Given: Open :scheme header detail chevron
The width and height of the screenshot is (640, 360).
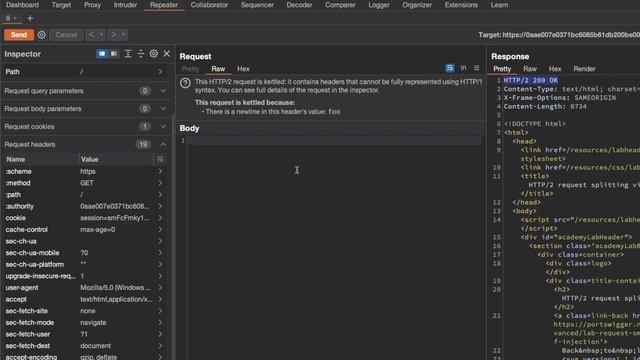Looking at the screenshot, I should [160, 171].
